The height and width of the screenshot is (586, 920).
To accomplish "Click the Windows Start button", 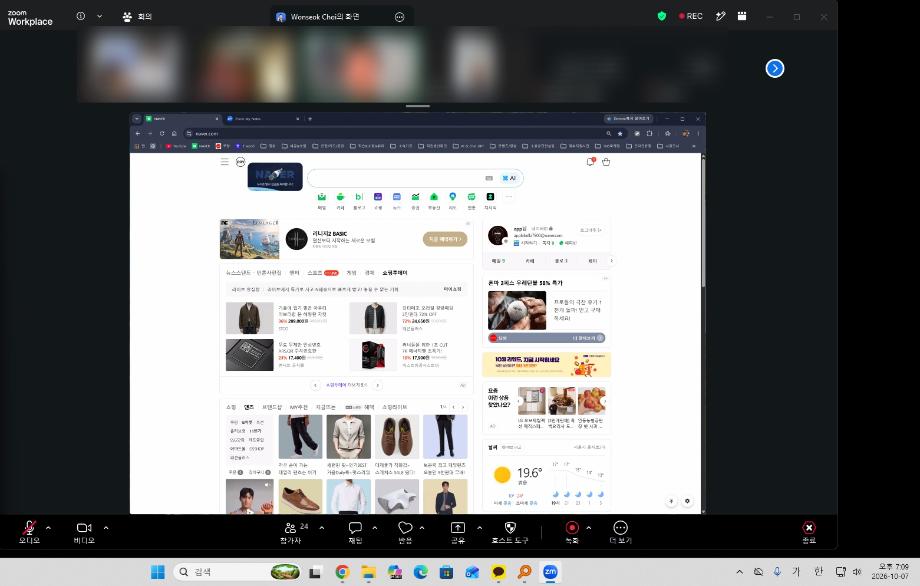I will click(x=158, y=572).
